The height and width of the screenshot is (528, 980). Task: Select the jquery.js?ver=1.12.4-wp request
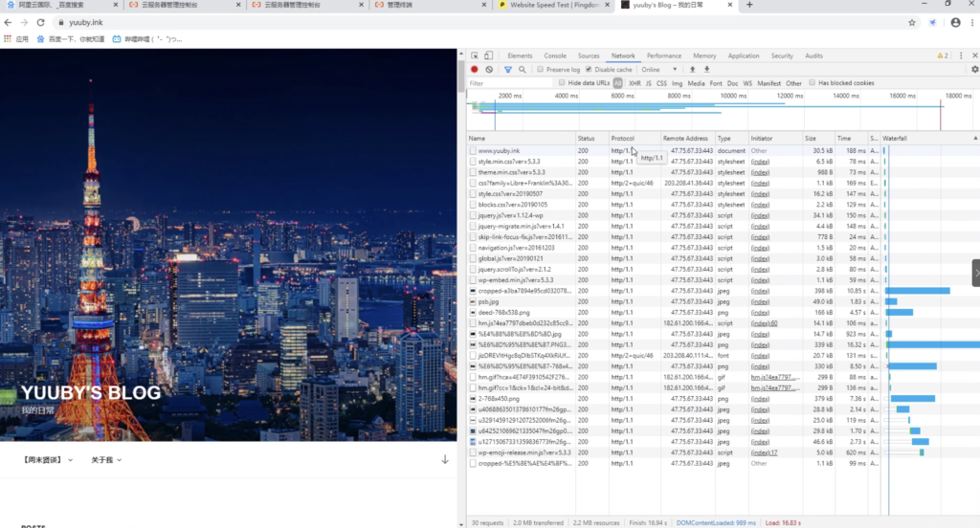(722, 215)
